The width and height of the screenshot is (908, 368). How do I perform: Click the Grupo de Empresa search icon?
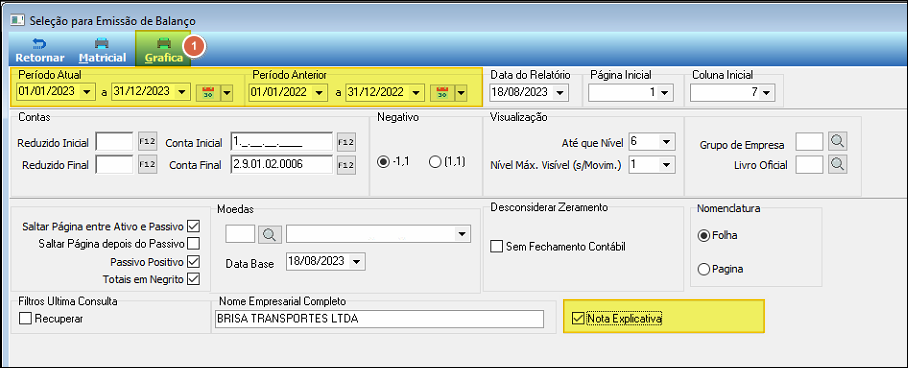tap(837, 141)
